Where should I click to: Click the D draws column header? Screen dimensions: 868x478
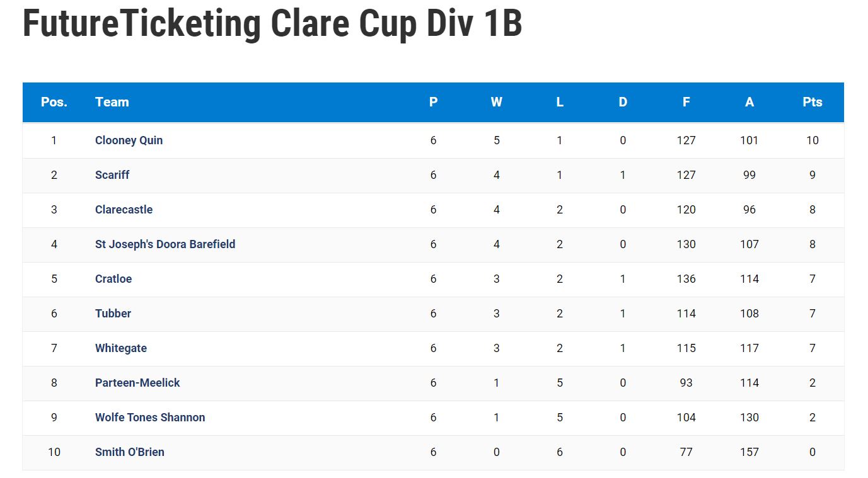[623, 102]
